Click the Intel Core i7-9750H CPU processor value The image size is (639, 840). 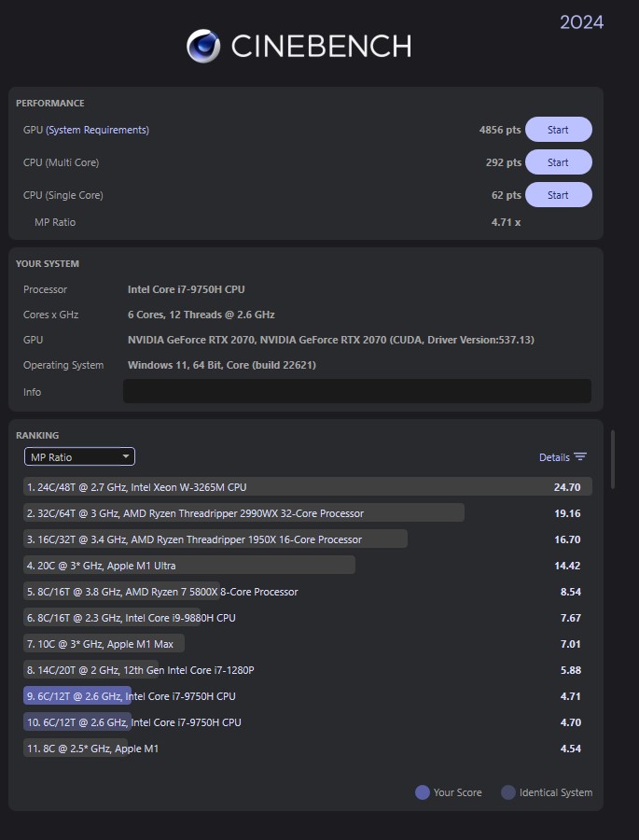[x=186, y=289]
